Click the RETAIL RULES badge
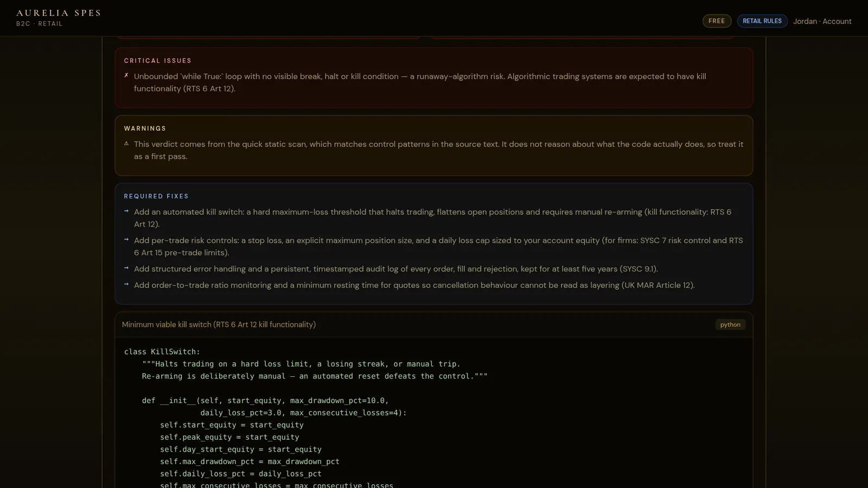 click(x=762, y=21)
